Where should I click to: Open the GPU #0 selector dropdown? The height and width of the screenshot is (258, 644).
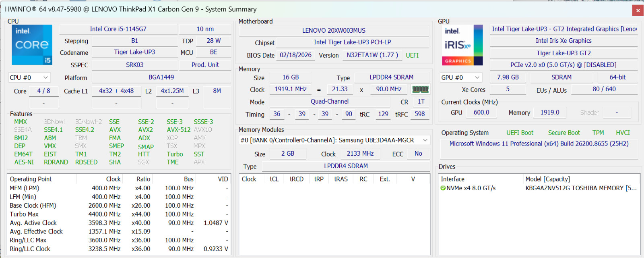[461, 77]
